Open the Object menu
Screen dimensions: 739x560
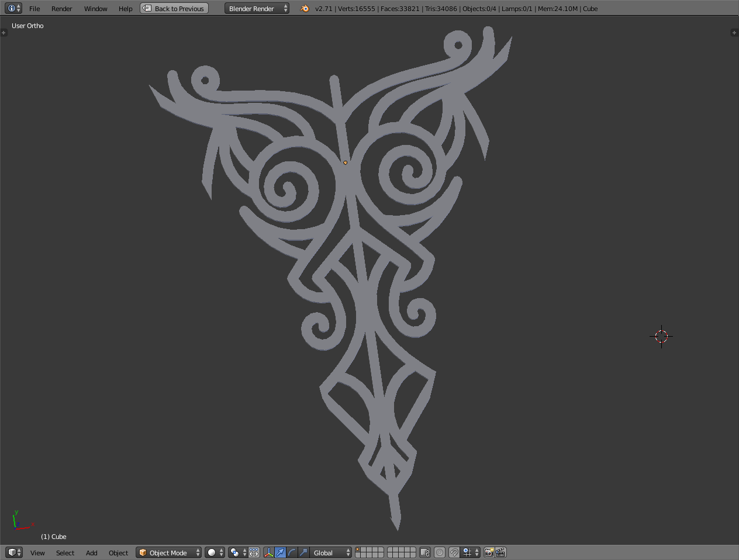pos(118,553)
